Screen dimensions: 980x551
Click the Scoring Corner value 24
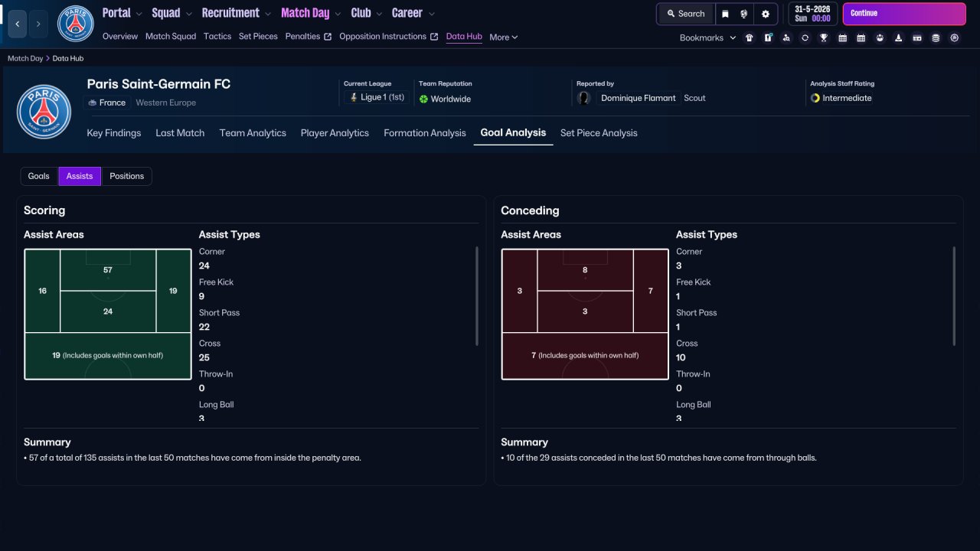pos(204,266)
